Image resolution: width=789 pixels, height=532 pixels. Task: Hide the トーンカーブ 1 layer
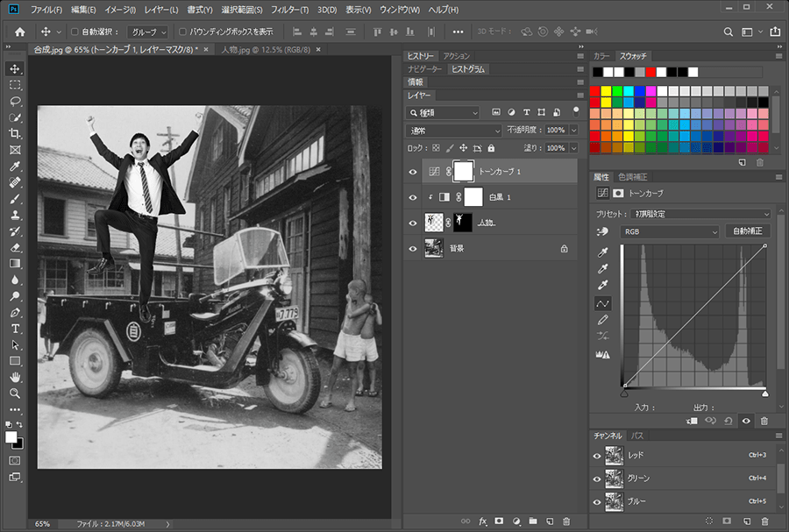413,173
